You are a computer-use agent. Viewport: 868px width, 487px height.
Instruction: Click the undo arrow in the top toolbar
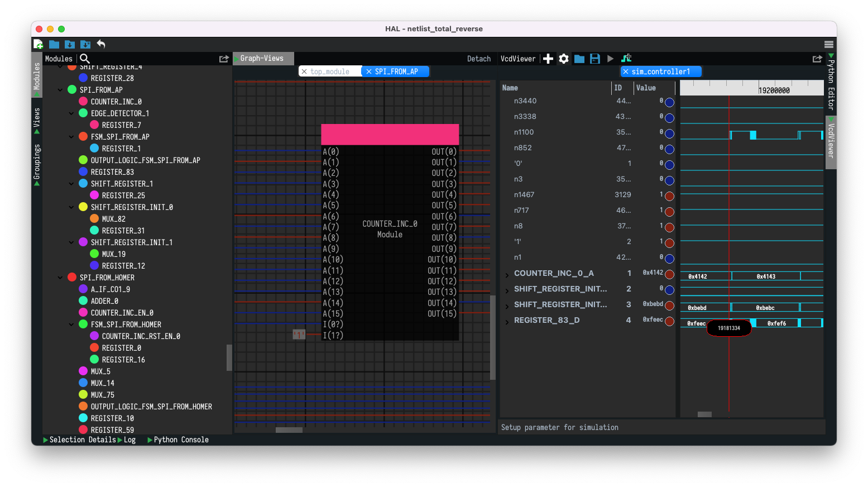coord(101,44)
